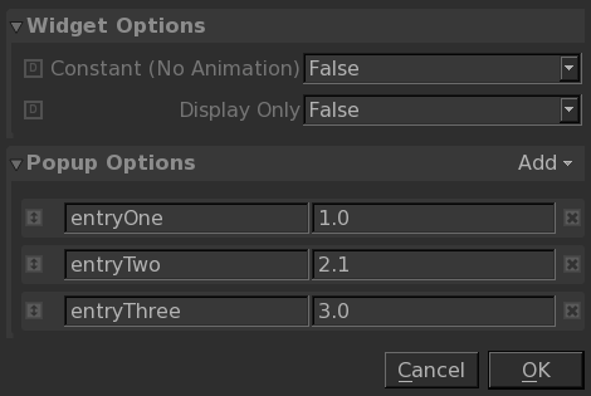Click the value field showing 3.0
This screenshot has width=591, height=396.
pyautogui.click(x=433, y=311)
